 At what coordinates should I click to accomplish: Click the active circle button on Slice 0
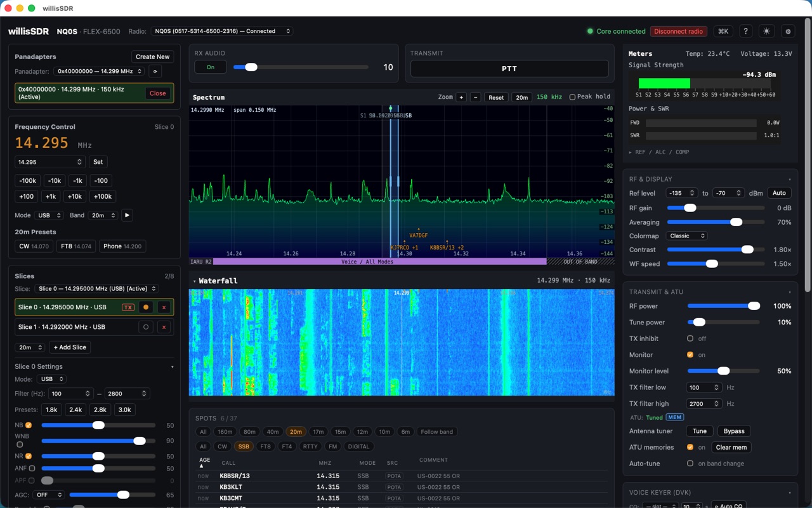[x=146, y=307]
